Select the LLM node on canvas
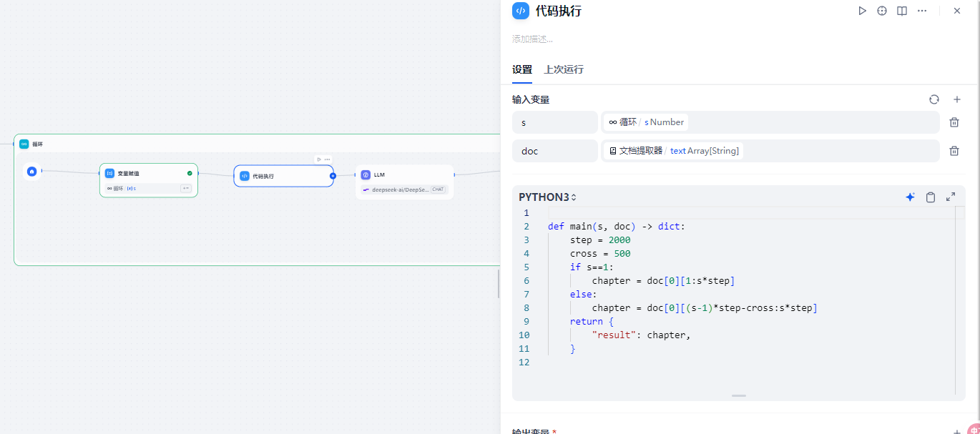The image size is (980, 434). click(404, 182)
